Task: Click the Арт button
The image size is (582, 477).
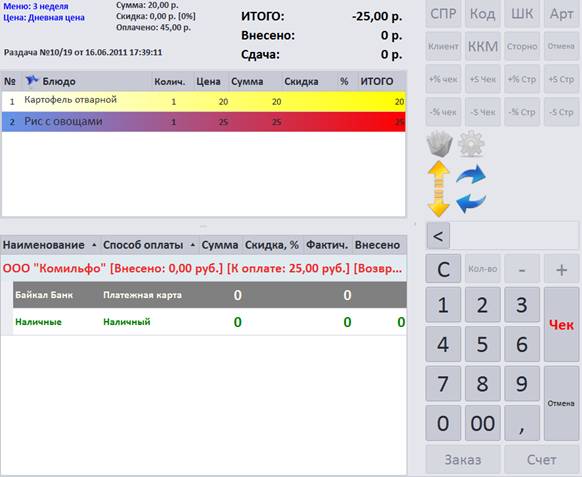Action: 562,14
